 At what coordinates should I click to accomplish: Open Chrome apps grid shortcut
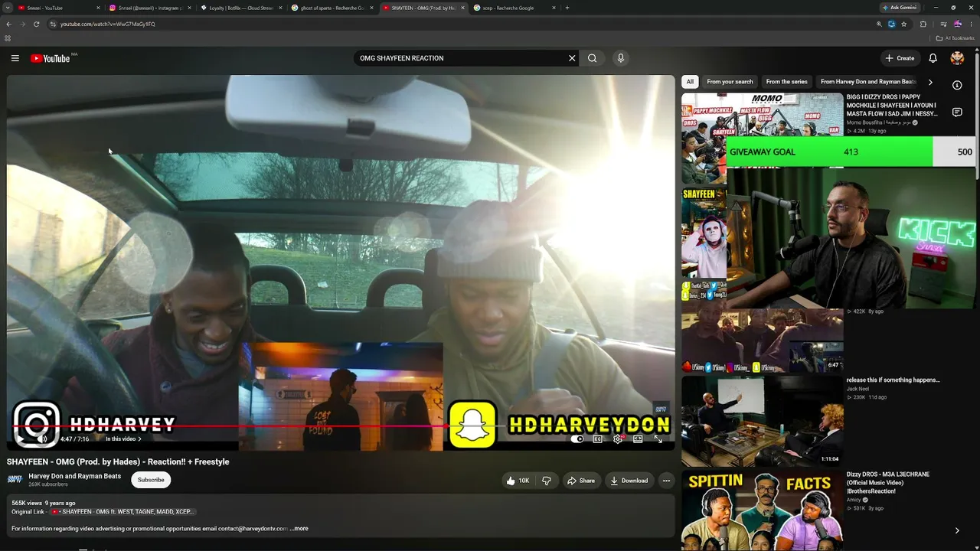tap(8, 38)
